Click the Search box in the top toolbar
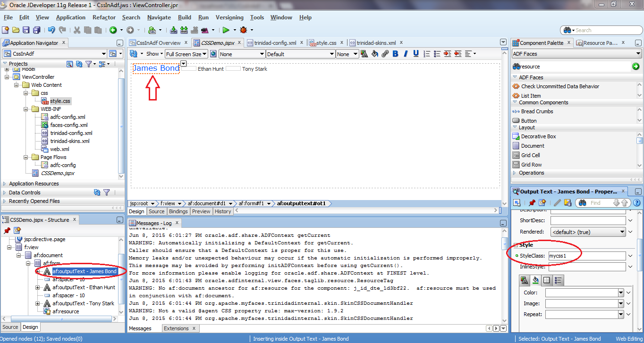The image size is (644, 343). pos(601,30)
